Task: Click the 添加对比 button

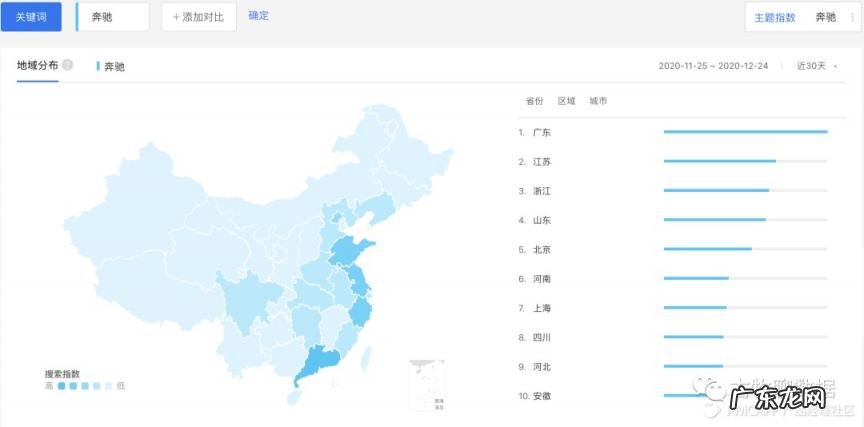Action: 199,17
